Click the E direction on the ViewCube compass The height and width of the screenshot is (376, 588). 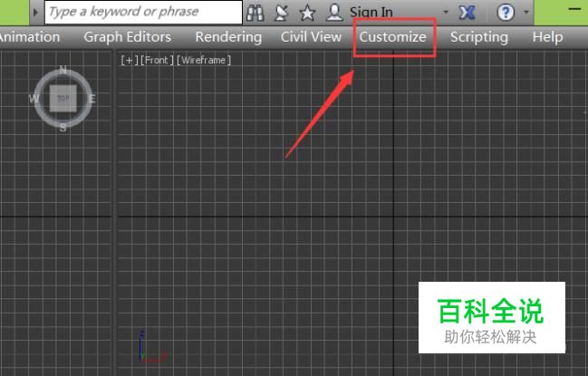(92, 99)
